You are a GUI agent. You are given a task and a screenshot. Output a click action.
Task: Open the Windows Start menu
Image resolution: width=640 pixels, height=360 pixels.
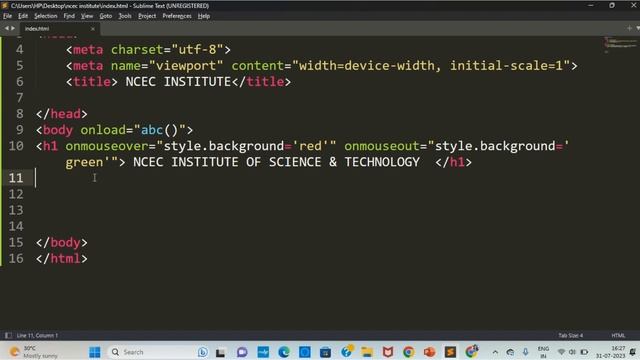pyautogui.click(x=95, y=352)
